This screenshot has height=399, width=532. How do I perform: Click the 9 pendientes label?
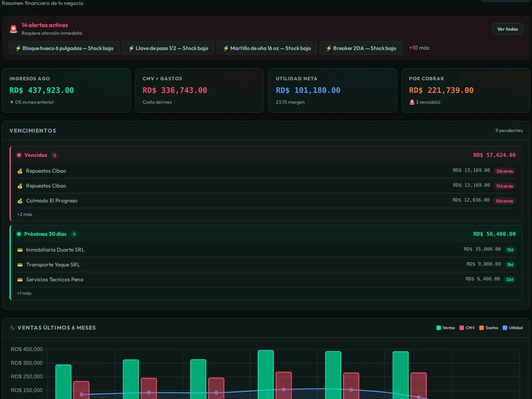coord(509,131)
